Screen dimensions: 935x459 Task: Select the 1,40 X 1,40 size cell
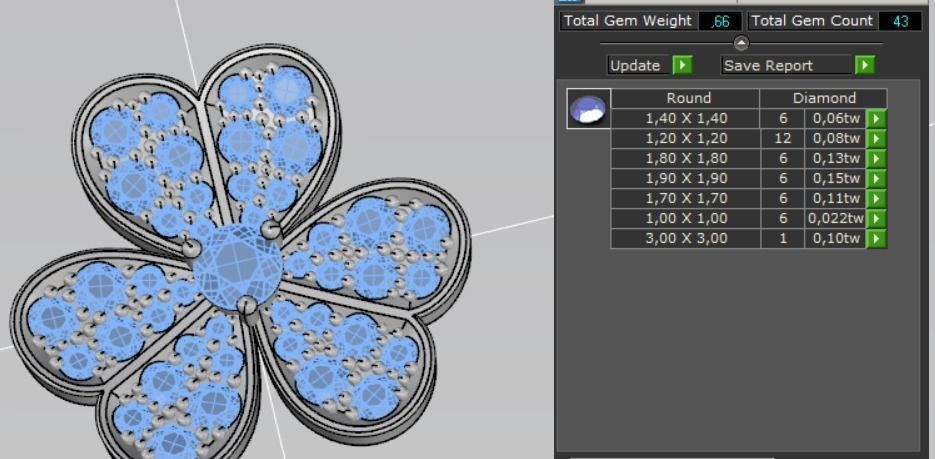click(686, 119)
